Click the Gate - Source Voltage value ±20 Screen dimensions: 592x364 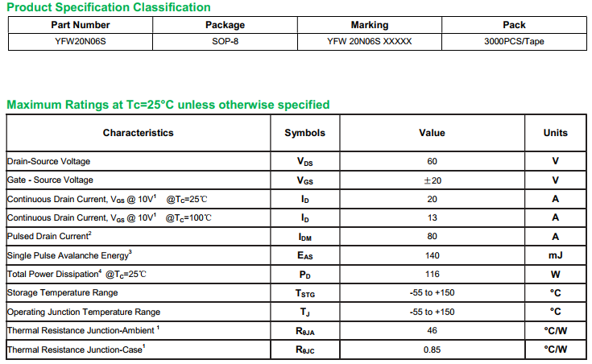[x=432, y=180]
